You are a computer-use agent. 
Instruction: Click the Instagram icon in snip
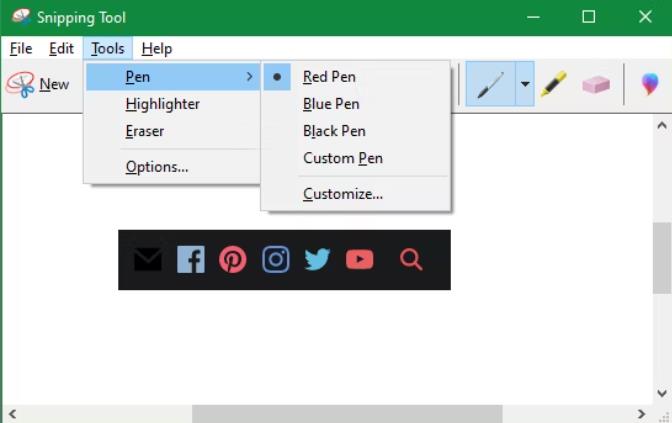(276, 259)
